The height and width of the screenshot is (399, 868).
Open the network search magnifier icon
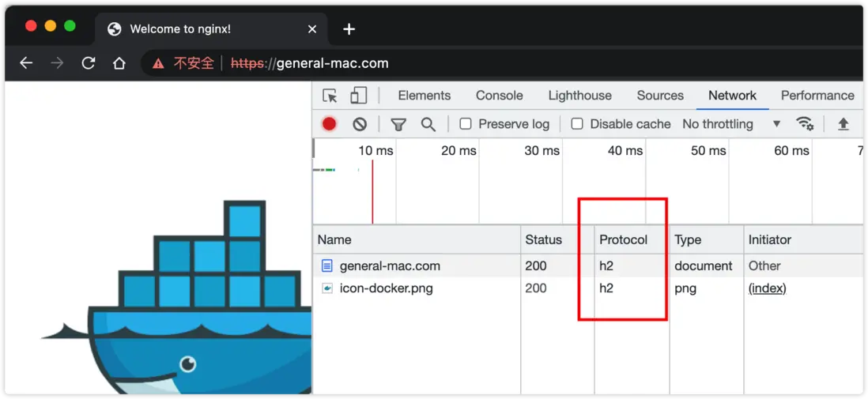pyautogui.click(x=428, y=125)
